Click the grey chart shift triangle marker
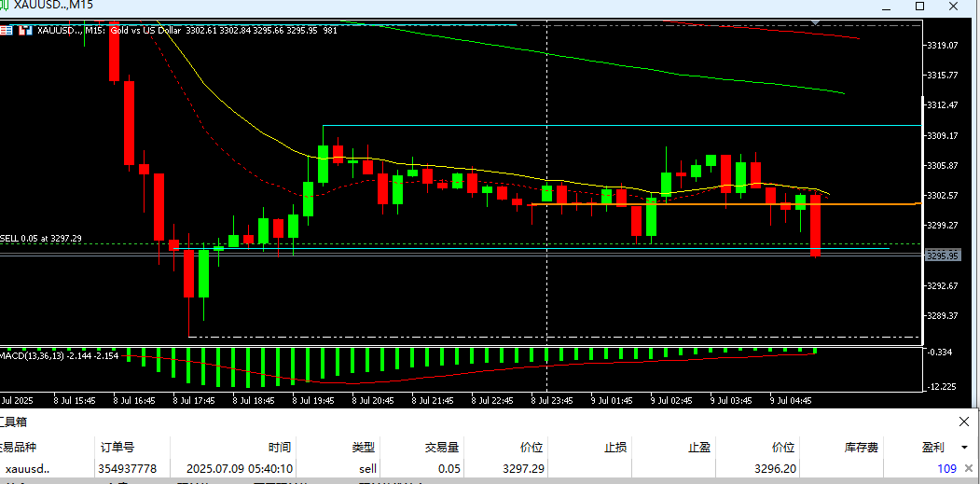 point(815,22)
